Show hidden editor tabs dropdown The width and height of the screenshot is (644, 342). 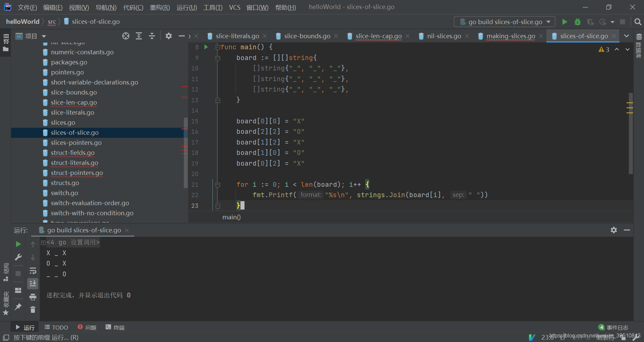tap(627, 36)
